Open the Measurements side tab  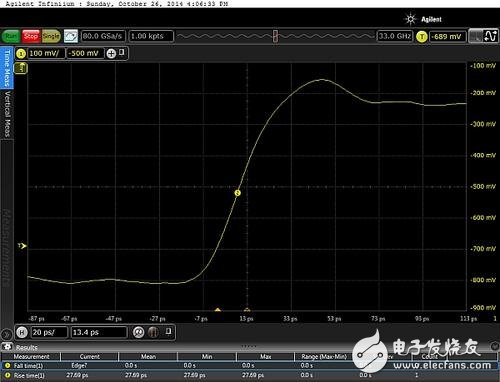click(x=7, y=248)
